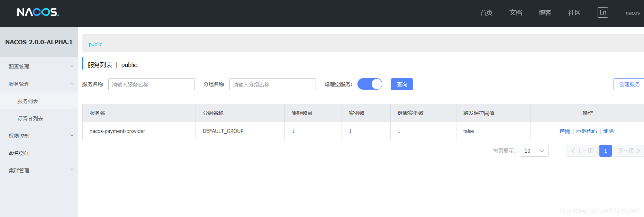
Task: Open the nacos user menu
Action: click(633, 13)
